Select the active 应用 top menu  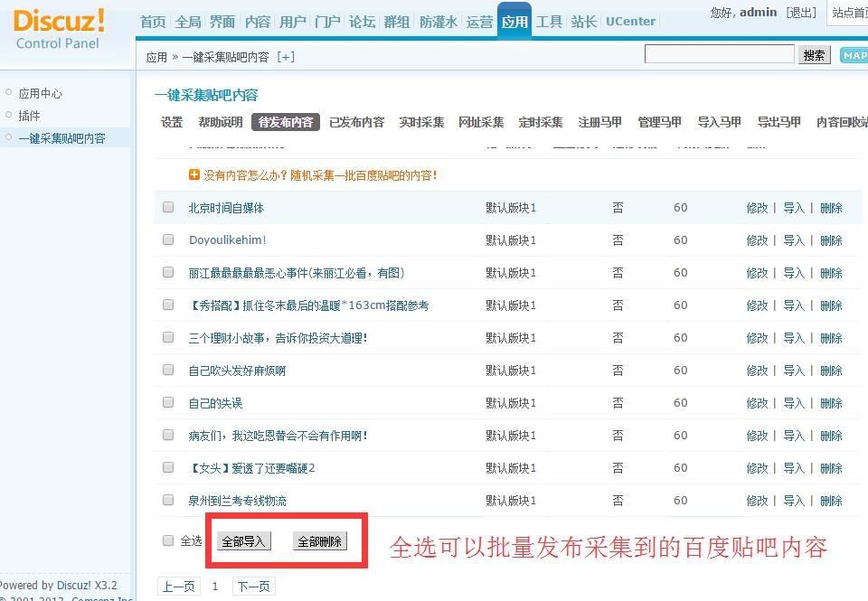[x=514, y=22]
